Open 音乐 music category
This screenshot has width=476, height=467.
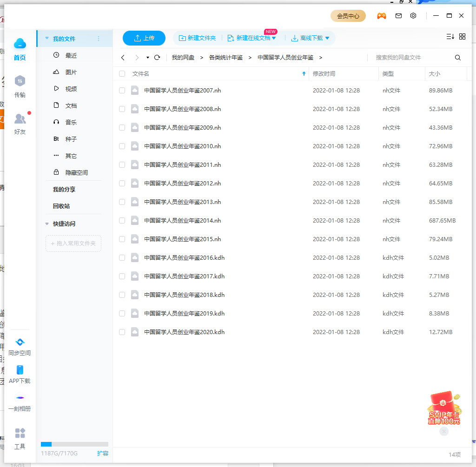point(71,122)
